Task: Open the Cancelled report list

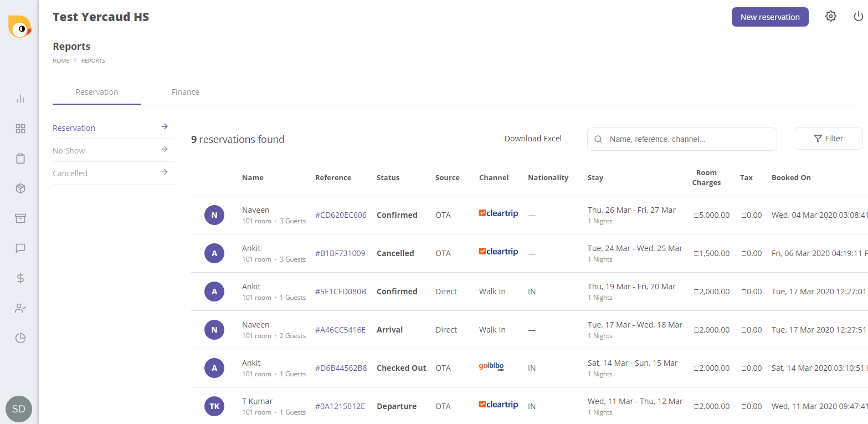Action: click(111, 173)
